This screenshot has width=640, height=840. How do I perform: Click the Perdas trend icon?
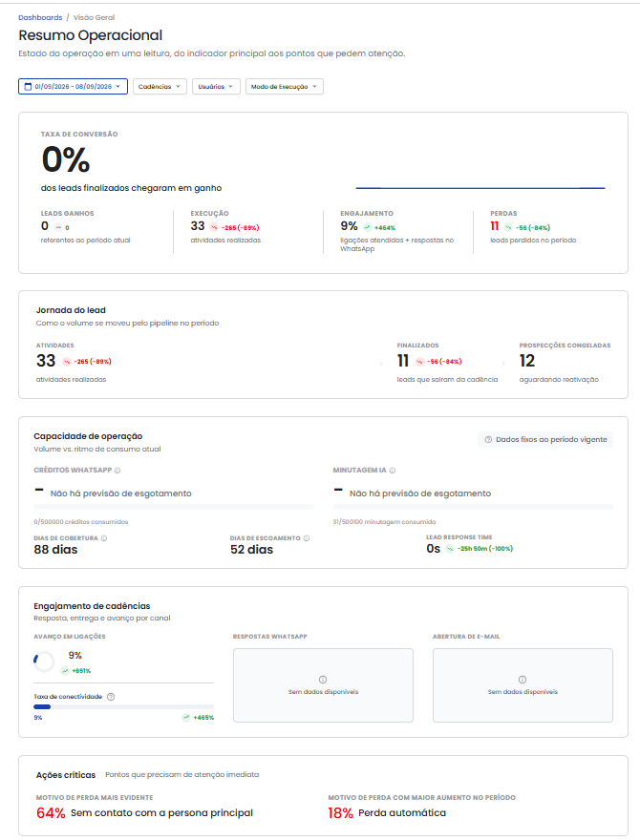(508, 227)
